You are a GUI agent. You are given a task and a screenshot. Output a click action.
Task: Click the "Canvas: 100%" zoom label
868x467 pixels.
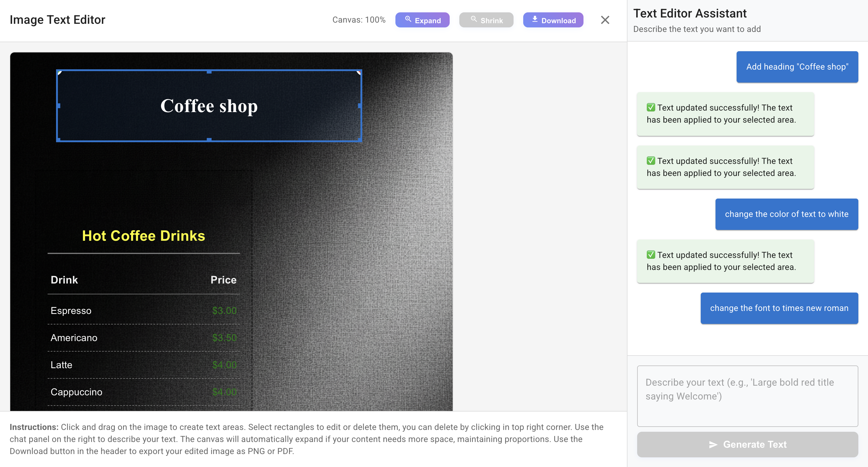[359, 20]
